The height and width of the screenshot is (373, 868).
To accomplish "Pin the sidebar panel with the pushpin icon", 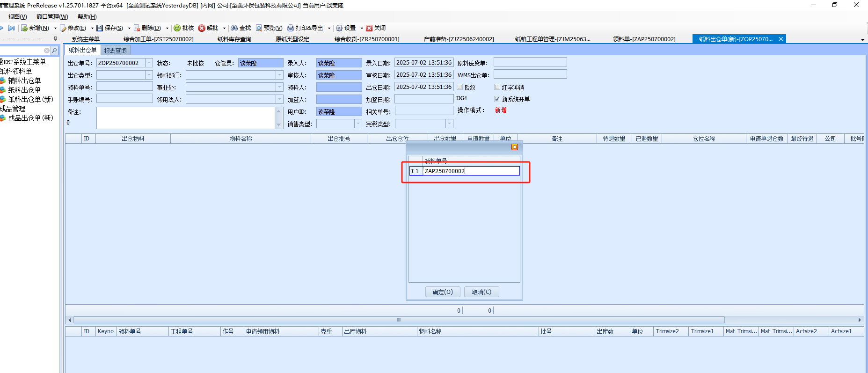I will [55, 39].
